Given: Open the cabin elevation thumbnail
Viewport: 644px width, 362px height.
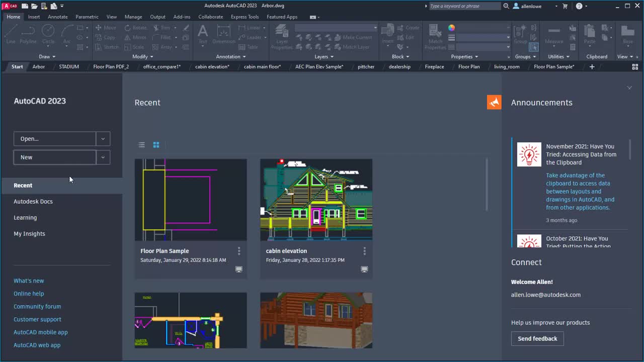Looking at the screenshot, I should click(316, 200).
